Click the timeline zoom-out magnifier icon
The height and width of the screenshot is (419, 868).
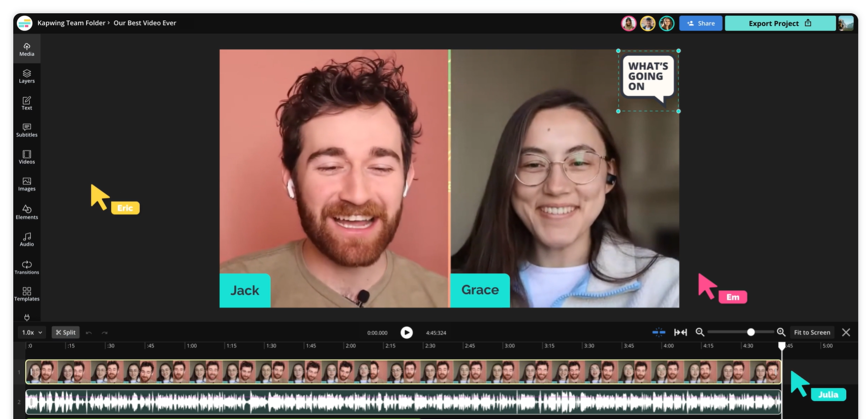700,332
